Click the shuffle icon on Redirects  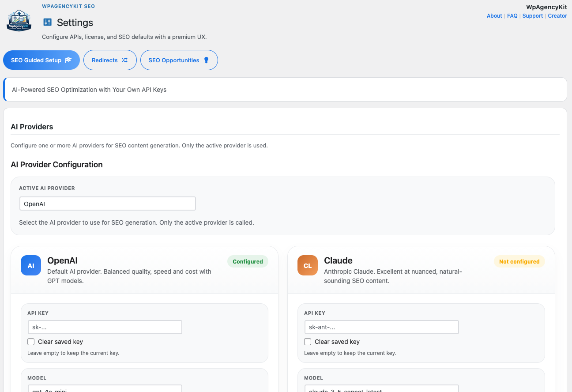[124, 60]
